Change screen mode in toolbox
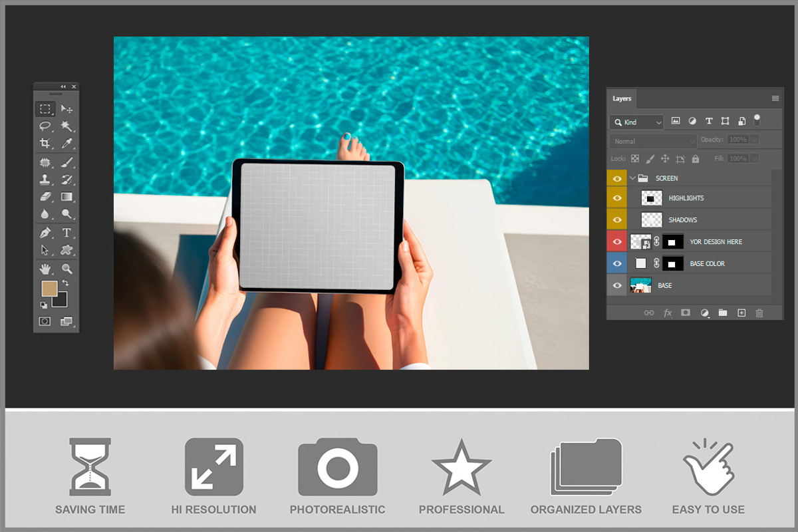 (66, 321)
